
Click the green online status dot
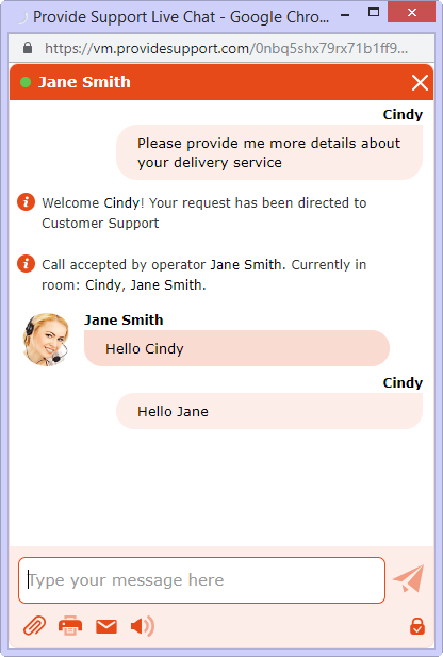(x=26, y=82)
